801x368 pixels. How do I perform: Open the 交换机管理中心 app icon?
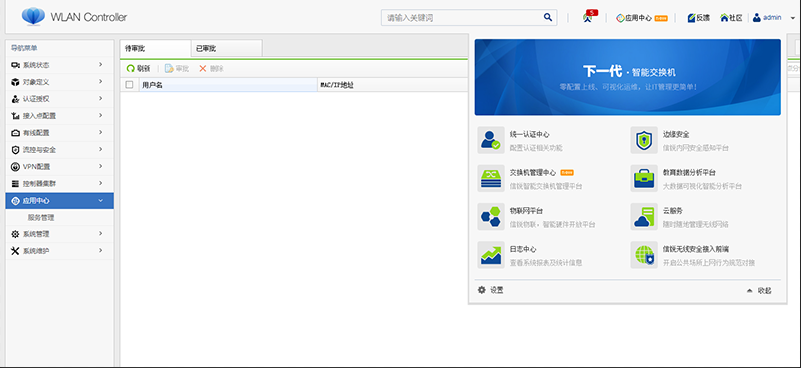tap(491, 178)
